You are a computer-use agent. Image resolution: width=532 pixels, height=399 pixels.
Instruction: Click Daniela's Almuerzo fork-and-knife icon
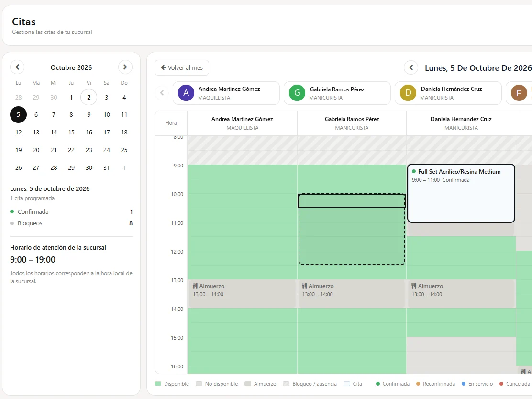[413, 286]
